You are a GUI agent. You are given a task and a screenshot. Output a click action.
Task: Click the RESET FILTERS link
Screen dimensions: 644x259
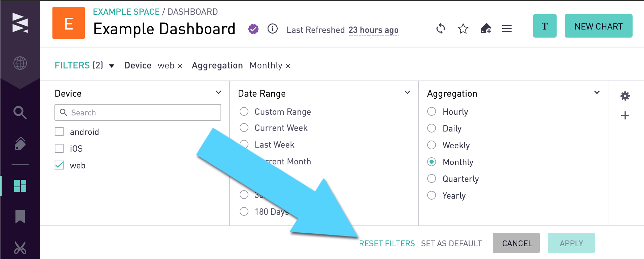pyautogui.click(x=387, y=243)
